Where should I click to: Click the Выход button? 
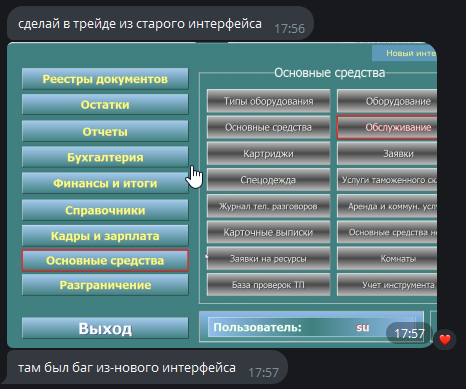tap(105, 328)
